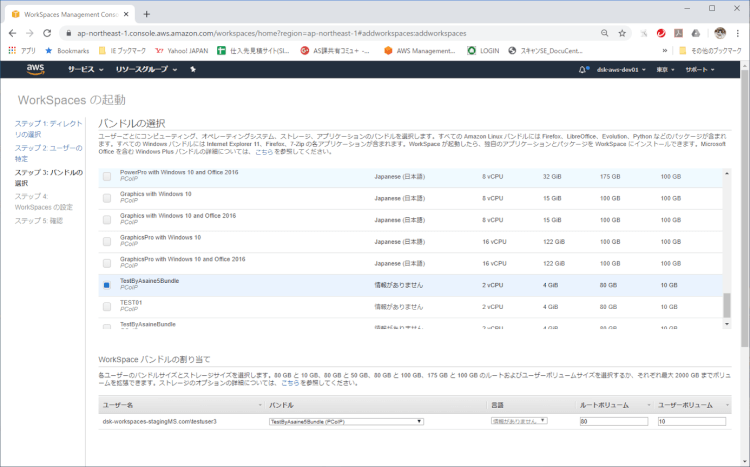Image resolution: width=750 pixels, height=467 pixels.
Task: Open the bundle dropdown for testuser3
Action: pos(346,421)
